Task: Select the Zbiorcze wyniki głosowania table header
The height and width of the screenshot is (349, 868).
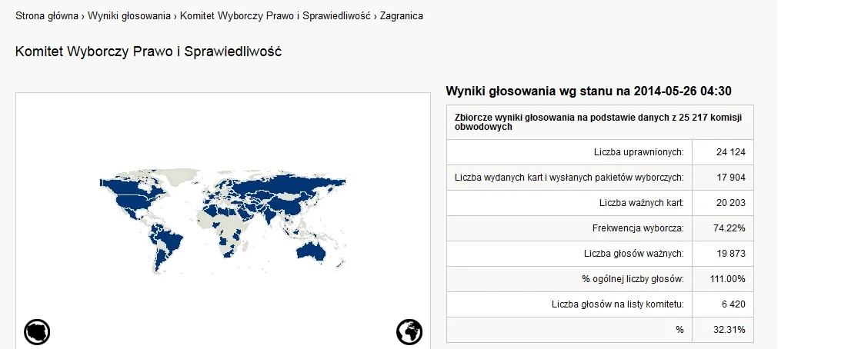Action: (x=600, y=122)
